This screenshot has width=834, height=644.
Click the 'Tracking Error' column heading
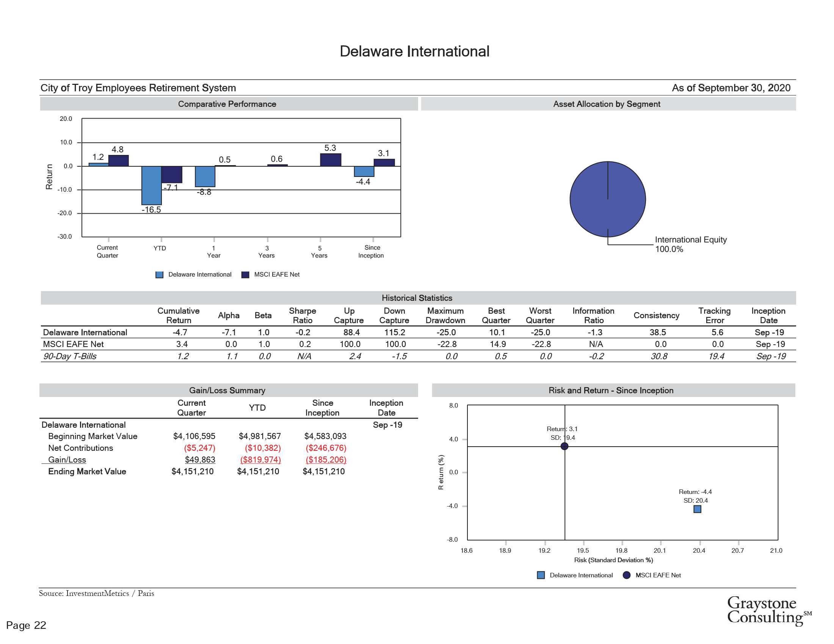click(715, 316)
